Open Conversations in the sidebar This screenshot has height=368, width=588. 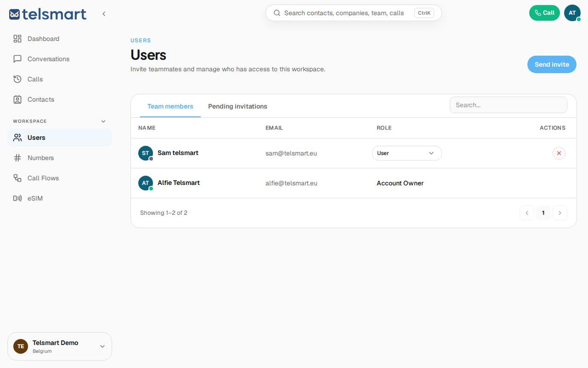[x=60, y=59]
